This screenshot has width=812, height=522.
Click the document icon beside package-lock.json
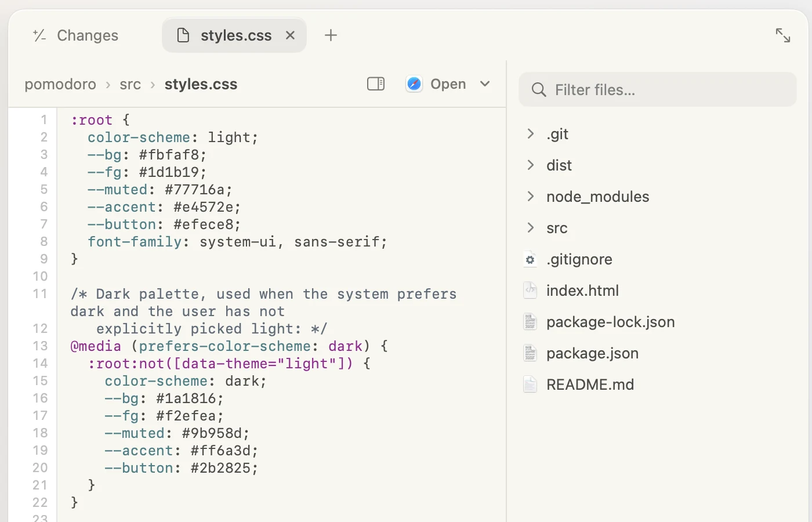(x=530, y=322)
